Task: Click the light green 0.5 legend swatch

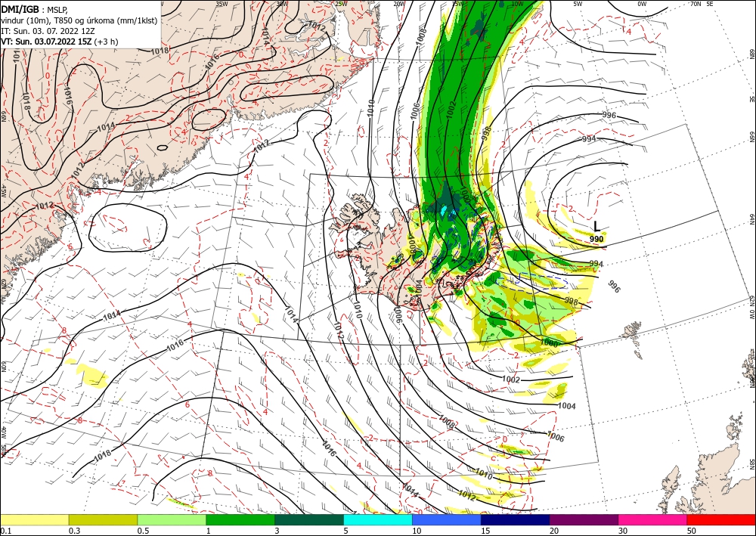Action: click(x=172, y=519)
